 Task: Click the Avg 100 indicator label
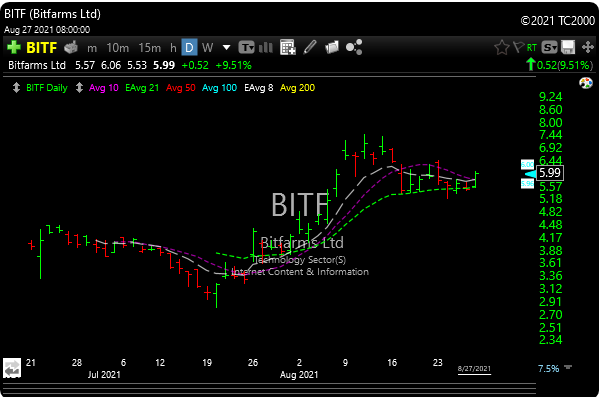click(x=219, y=88)
